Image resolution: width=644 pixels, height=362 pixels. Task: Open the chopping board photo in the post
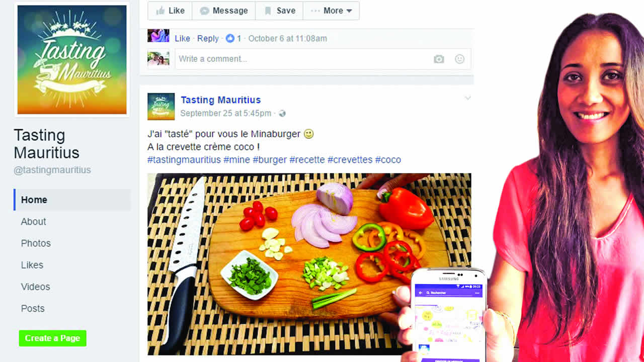[309, 264]
